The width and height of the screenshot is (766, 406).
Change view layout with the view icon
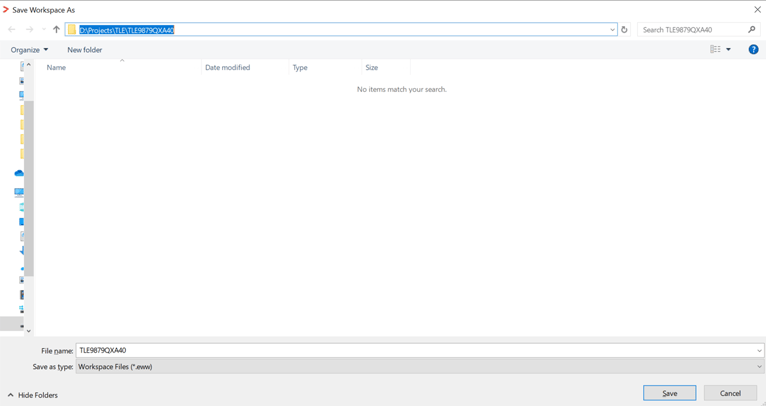[x=715, y=49]
